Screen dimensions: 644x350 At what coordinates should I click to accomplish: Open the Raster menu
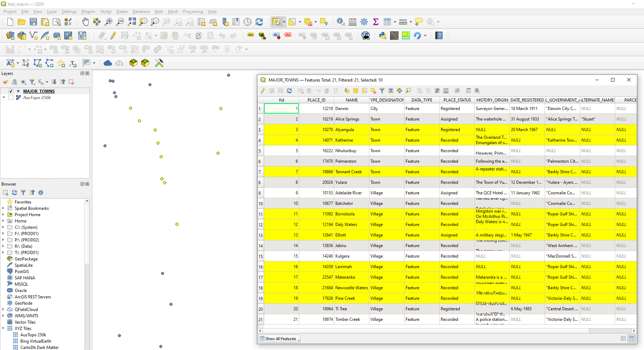pos(122,12)
